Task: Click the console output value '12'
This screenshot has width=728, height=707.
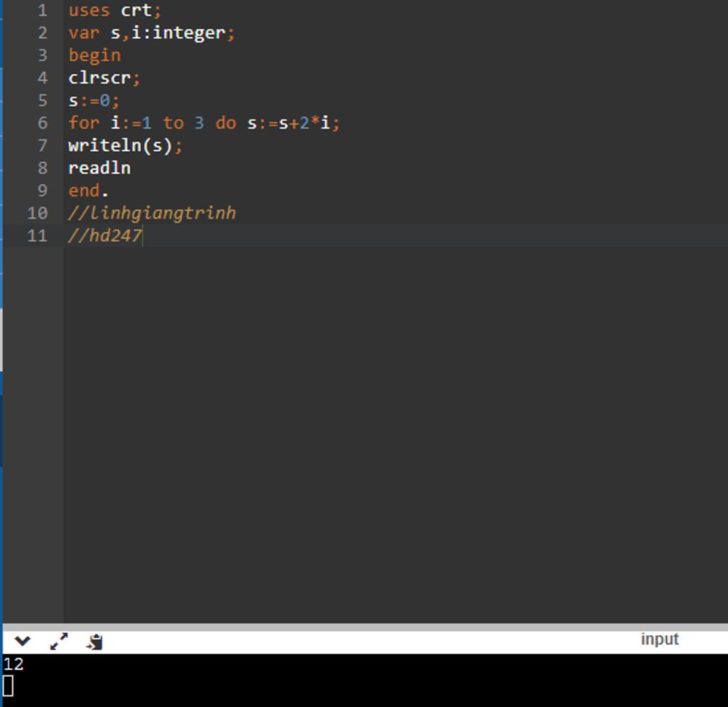Action: [x=13, y=664]
